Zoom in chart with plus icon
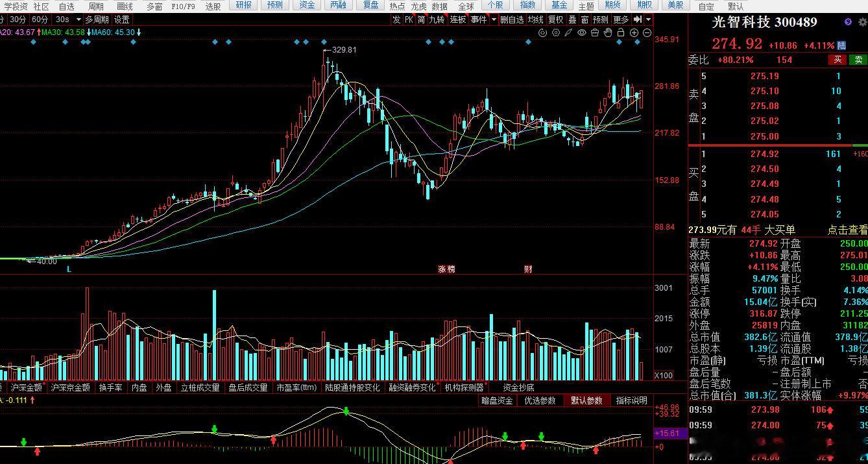 634,32
